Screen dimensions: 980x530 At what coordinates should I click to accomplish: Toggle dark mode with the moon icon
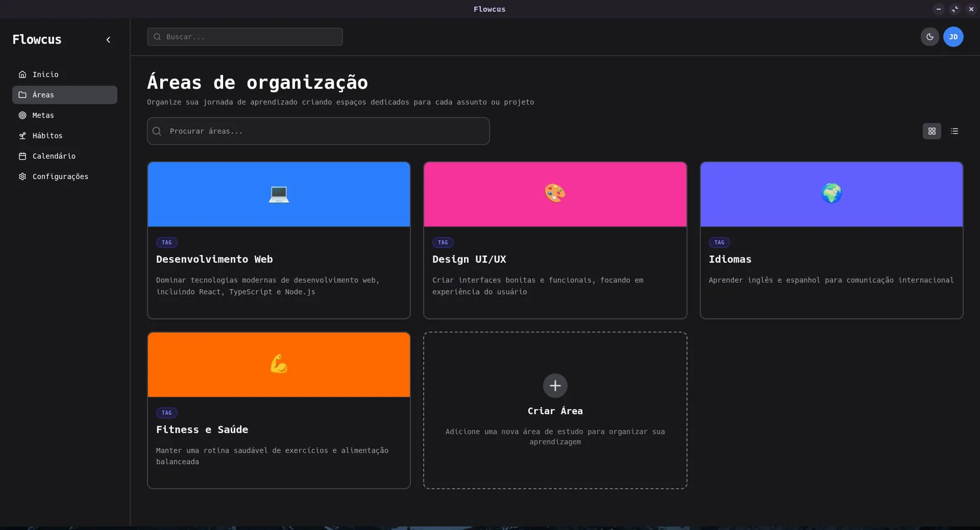929,37
